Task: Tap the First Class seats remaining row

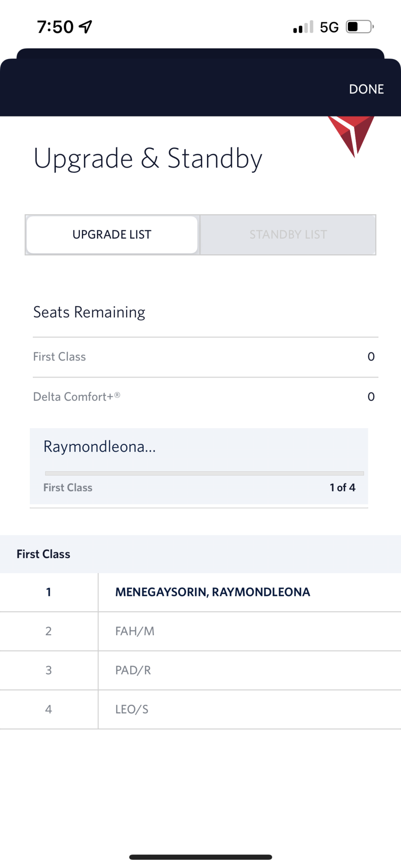Action: pyautogui.click(x=205, y=357)
